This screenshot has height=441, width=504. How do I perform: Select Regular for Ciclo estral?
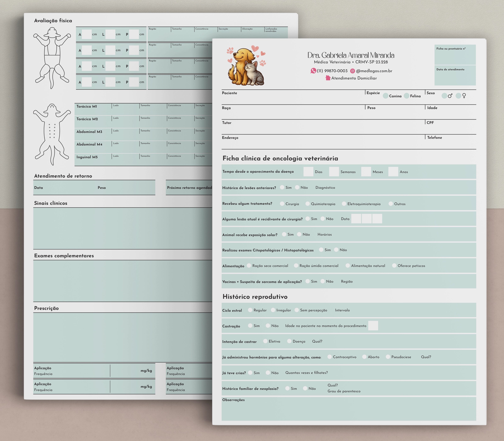point(250,310)
